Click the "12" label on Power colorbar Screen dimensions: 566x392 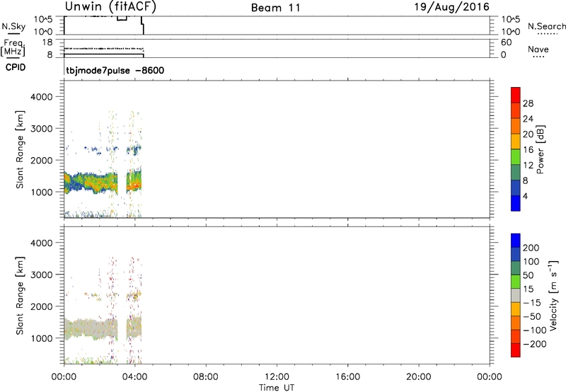[528, 166]
